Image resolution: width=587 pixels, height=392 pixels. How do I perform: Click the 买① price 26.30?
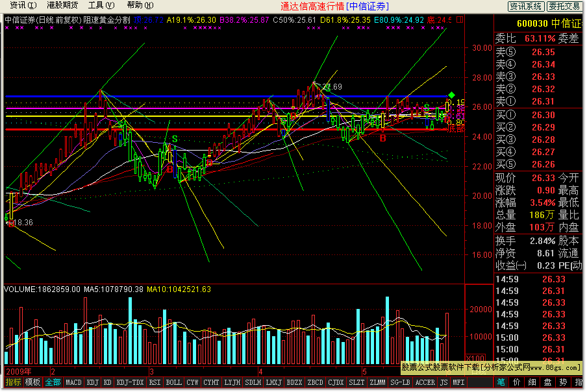543,115
